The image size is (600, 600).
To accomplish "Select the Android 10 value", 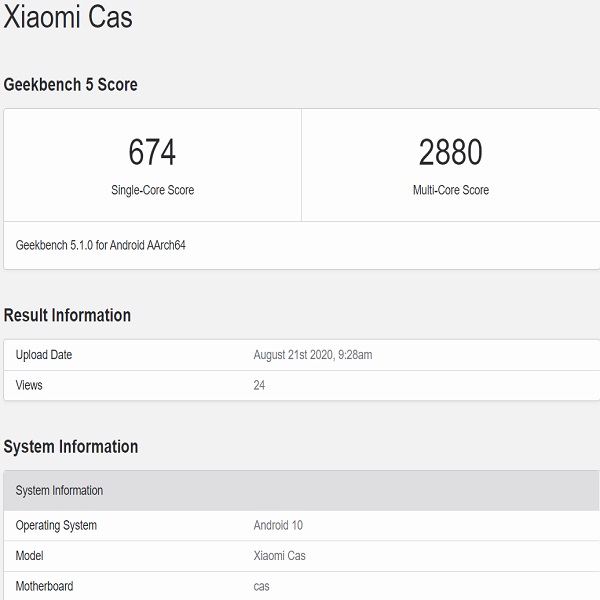I will pyautogui.click(x=278, y=525).
